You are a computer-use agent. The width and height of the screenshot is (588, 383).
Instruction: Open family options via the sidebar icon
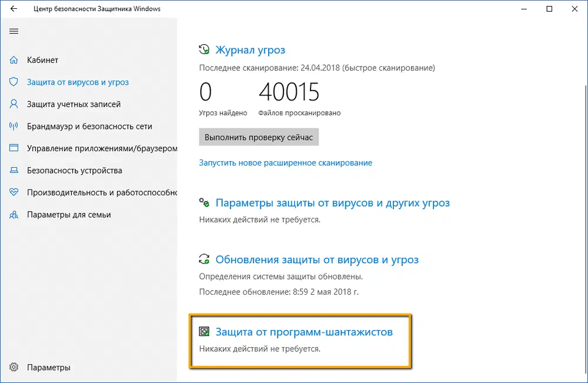point(14,214)
